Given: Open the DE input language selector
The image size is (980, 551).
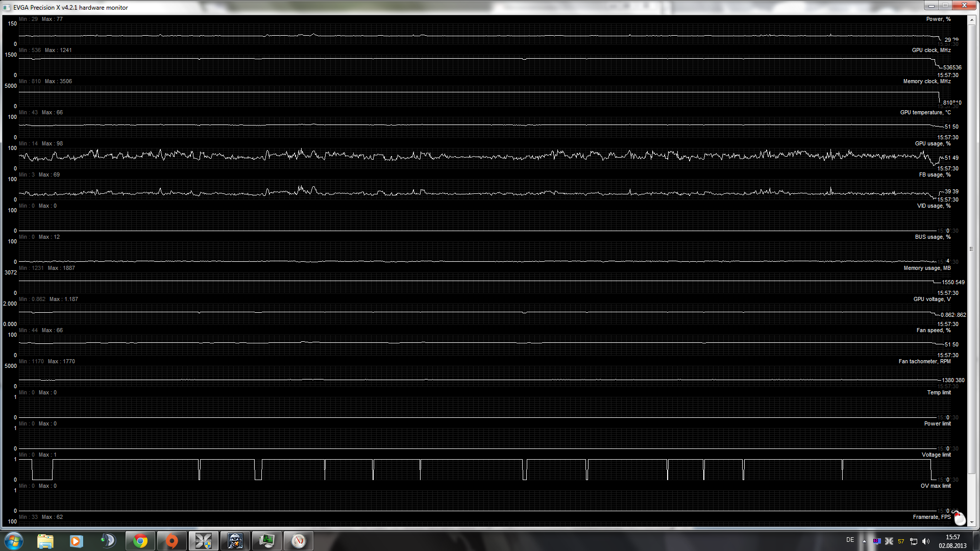Looking at the screenshot, I should coord(850,540).
